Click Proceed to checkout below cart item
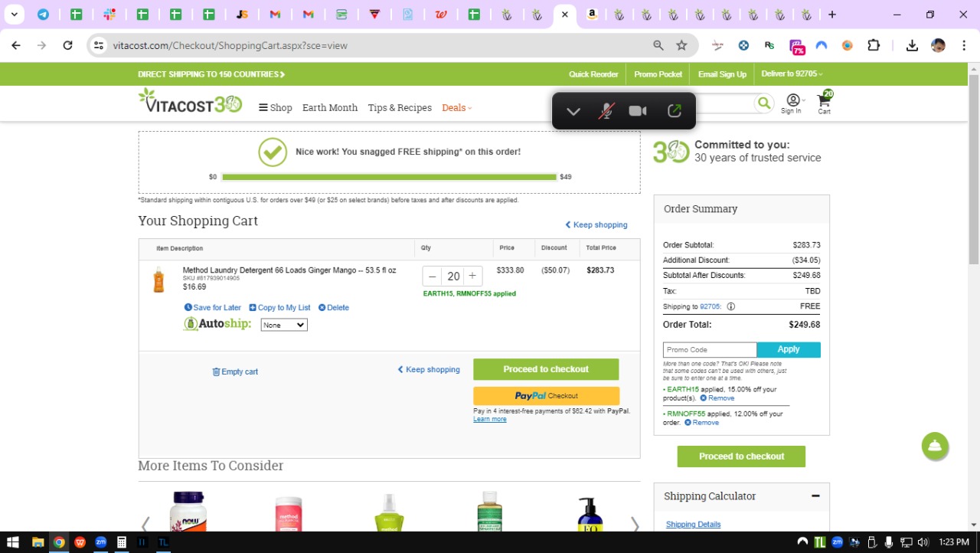 [546, 369]
